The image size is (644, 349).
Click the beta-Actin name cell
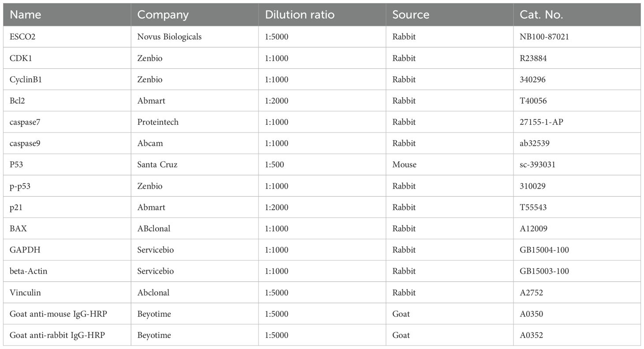coord(29,271)
